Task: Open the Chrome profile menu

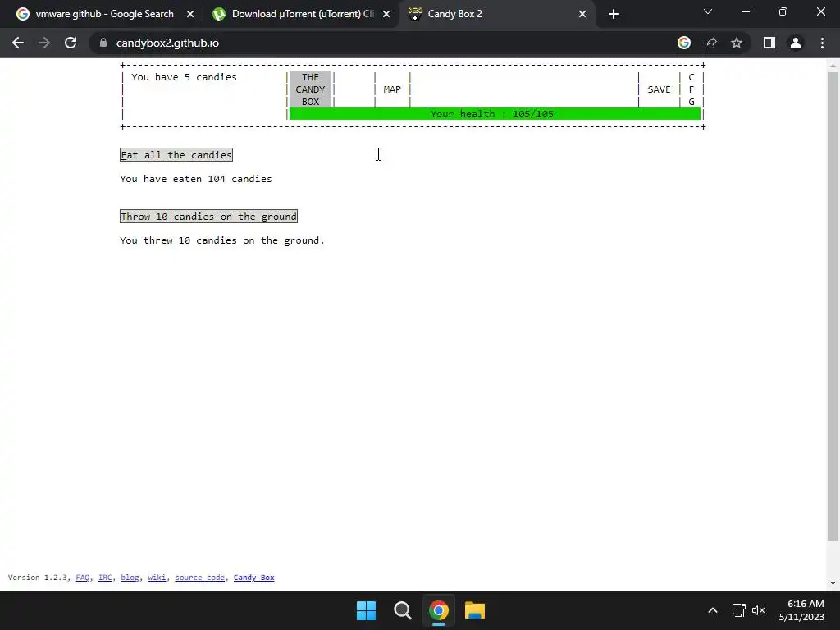Action: 796,43
